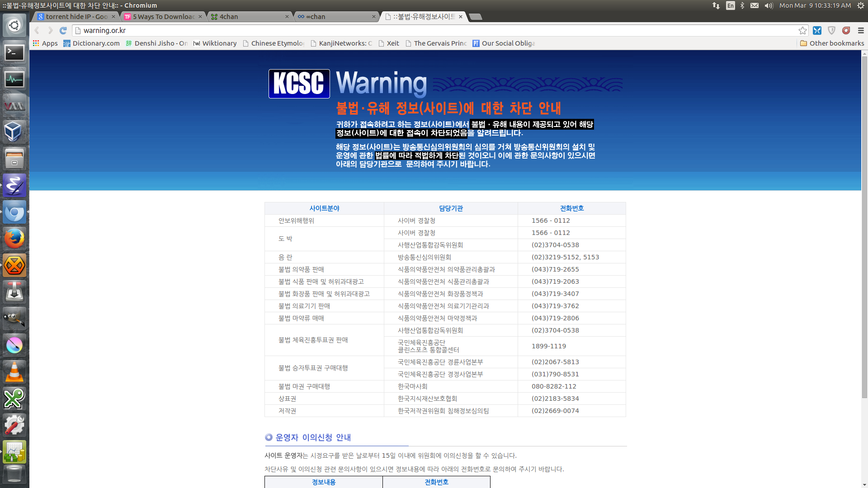Open System Monitor dock icon
Viewport: 868px width, 488px height.
[x=14, y=79]
